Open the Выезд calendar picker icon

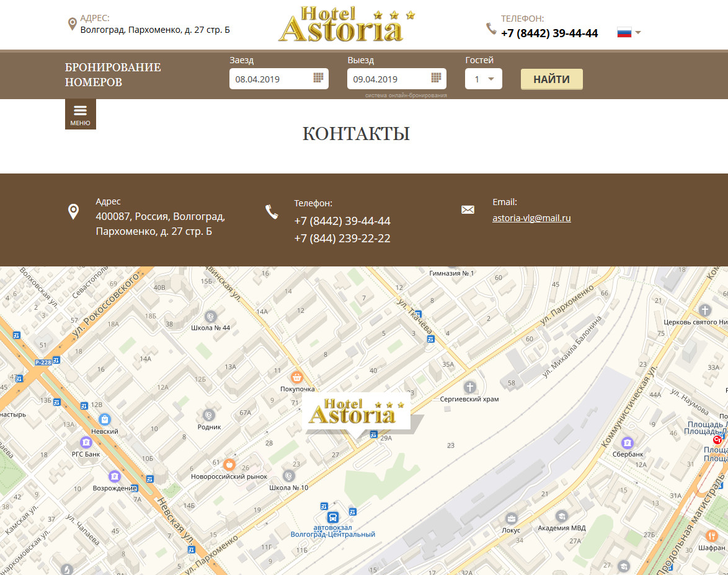coord(436,77)
